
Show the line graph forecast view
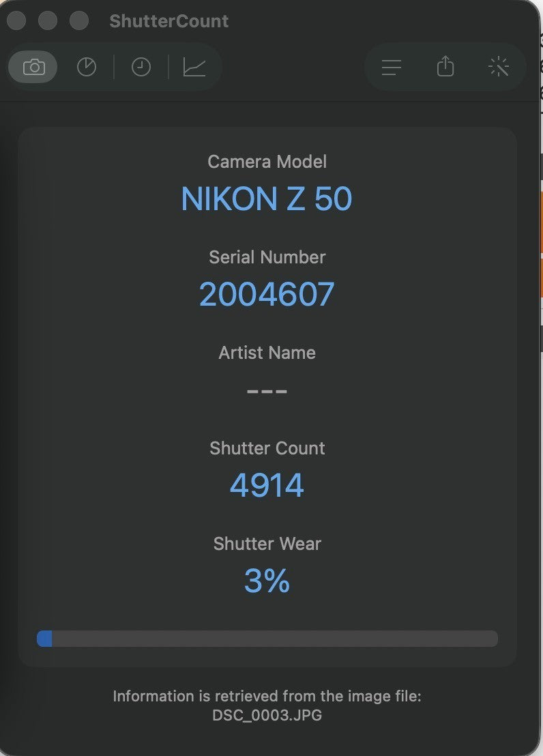click(195, 67)
